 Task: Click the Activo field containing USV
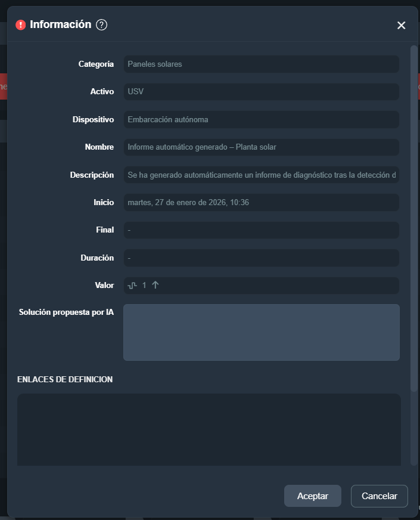click(x=262, y=91)
